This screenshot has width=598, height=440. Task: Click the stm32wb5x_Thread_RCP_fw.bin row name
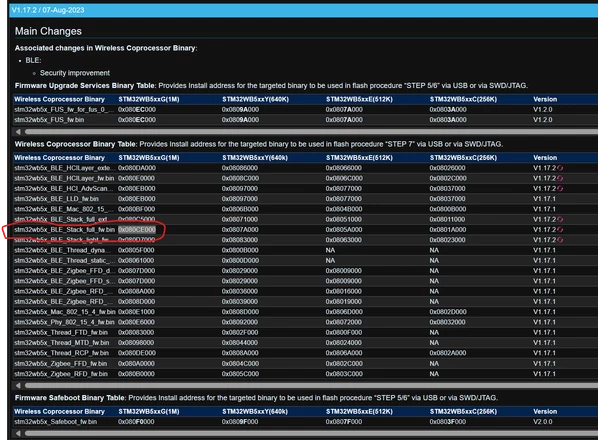point(61,353)
